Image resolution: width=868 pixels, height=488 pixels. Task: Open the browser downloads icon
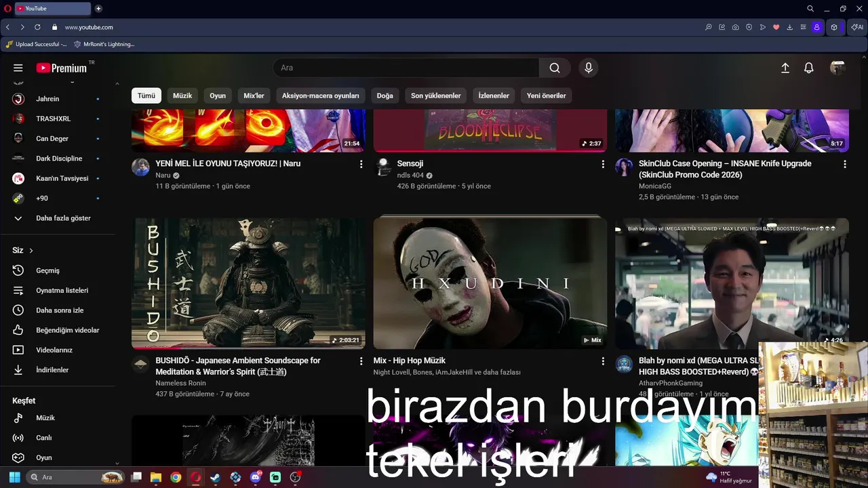(x=790, y=27)
